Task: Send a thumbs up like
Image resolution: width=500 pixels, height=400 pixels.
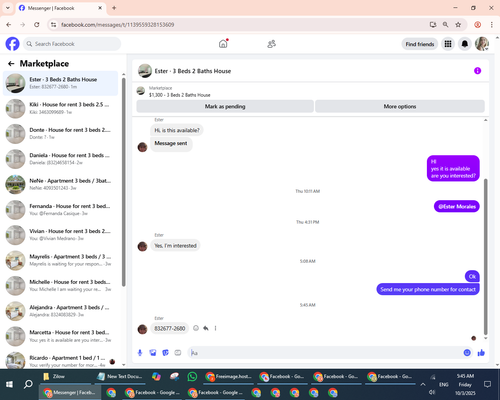Action: (x=481, y=353)
